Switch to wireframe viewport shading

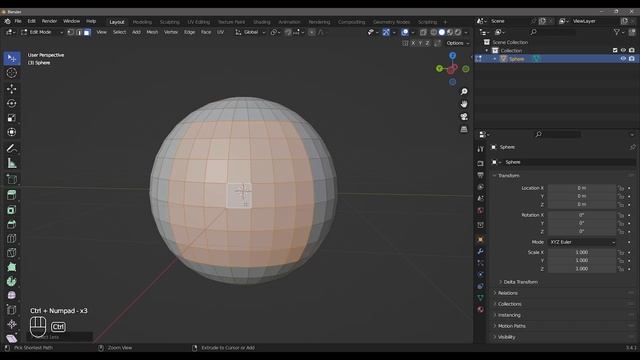click(x=433, y=32)
